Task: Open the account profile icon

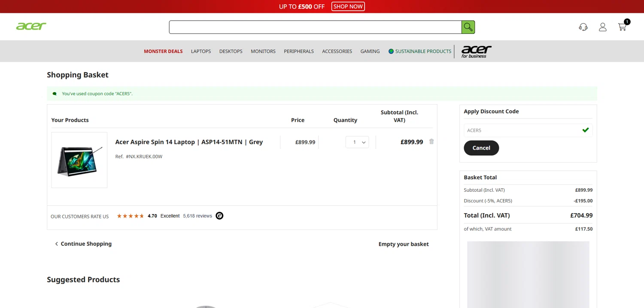Action: [603, 27]
